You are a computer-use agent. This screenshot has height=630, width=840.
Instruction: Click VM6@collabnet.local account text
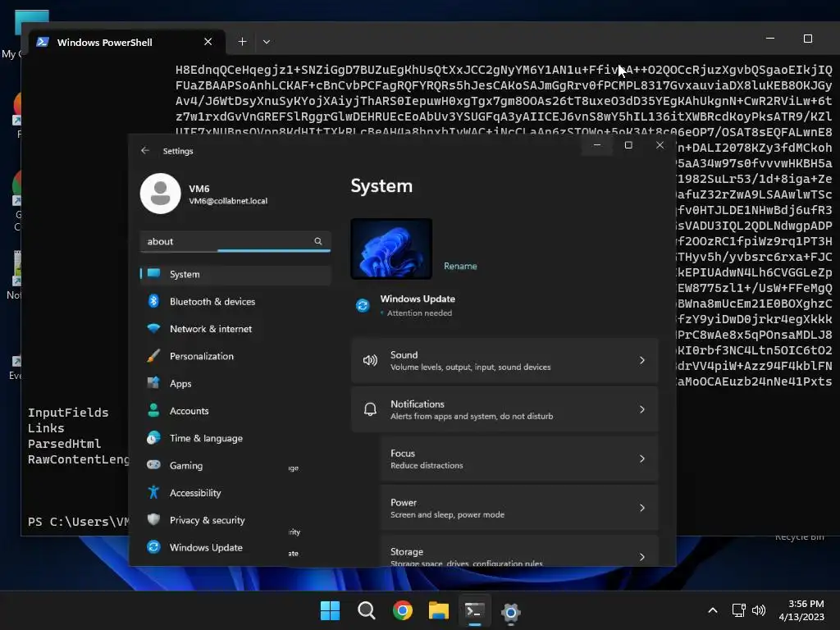pyautogui.click(x=228, y=201)
